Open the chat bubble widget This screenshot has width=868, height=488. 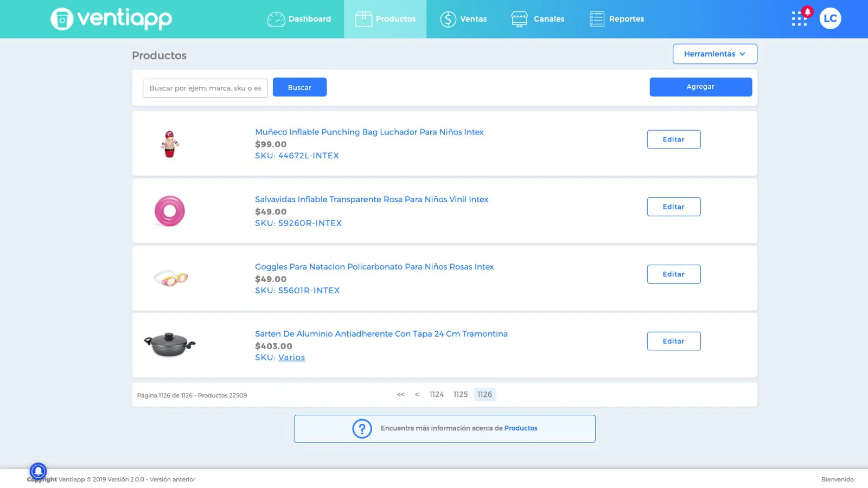point(38,471)
